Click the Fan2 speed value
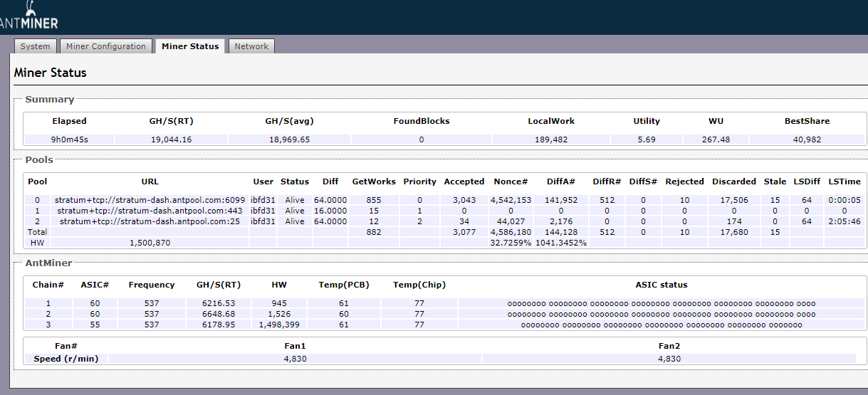868x395 pixels. (x=669, y=359)
